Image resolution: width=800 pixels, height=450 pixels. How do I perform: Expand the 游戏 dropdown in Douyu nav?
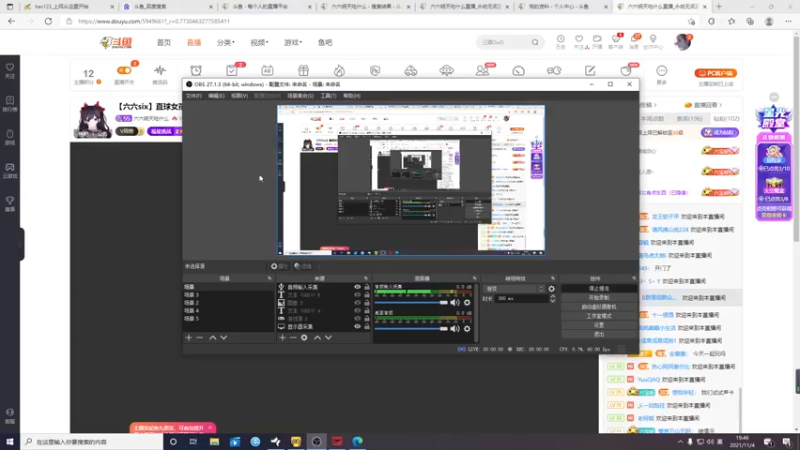pos(293,42)
